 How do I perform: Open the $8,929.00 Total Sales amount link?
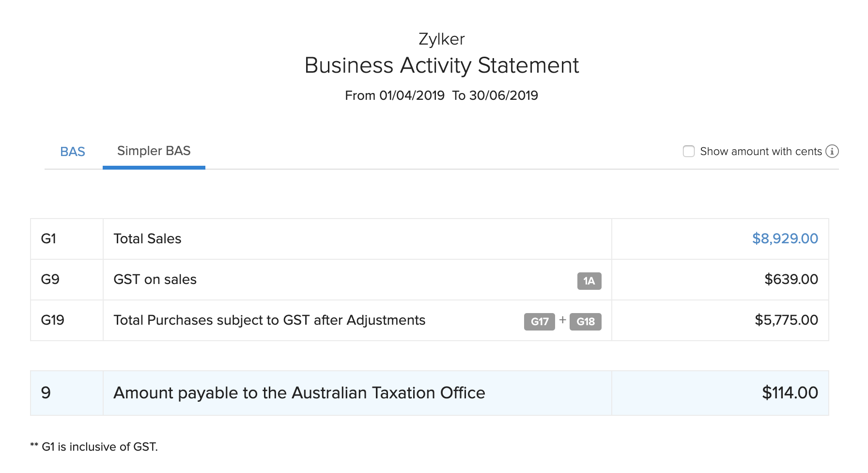click(785, 238)
